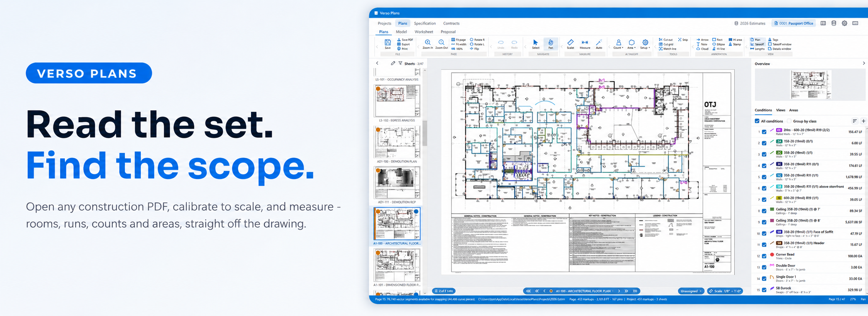The image size is (868, 316).
Task: Click the database icon in top bar
Action: click(x=834, y=23)
